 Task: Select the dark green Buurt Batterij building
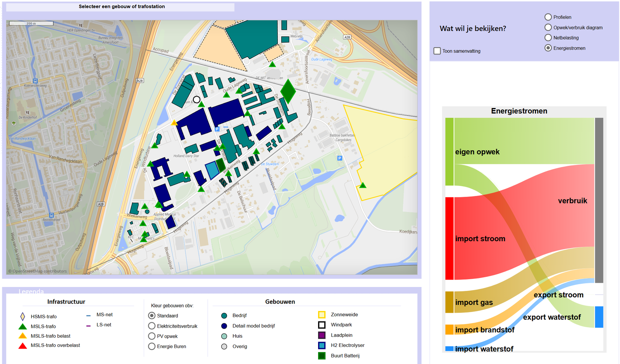click(x=220, y=165)
